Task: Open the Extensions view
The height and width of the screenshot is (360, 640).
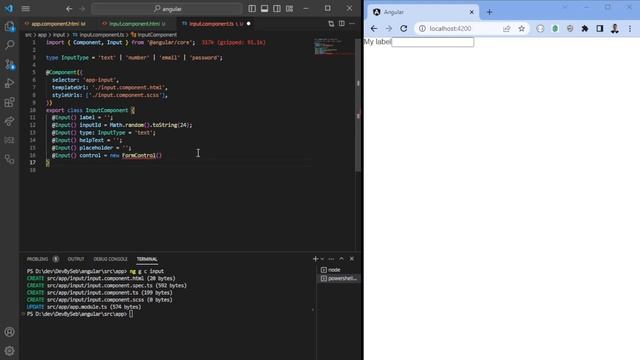Action: point(9,102)
